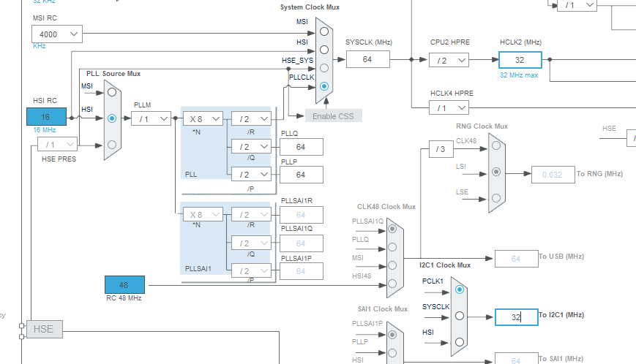Click the PLLSAI1Q 64 output field

[302, 243]
